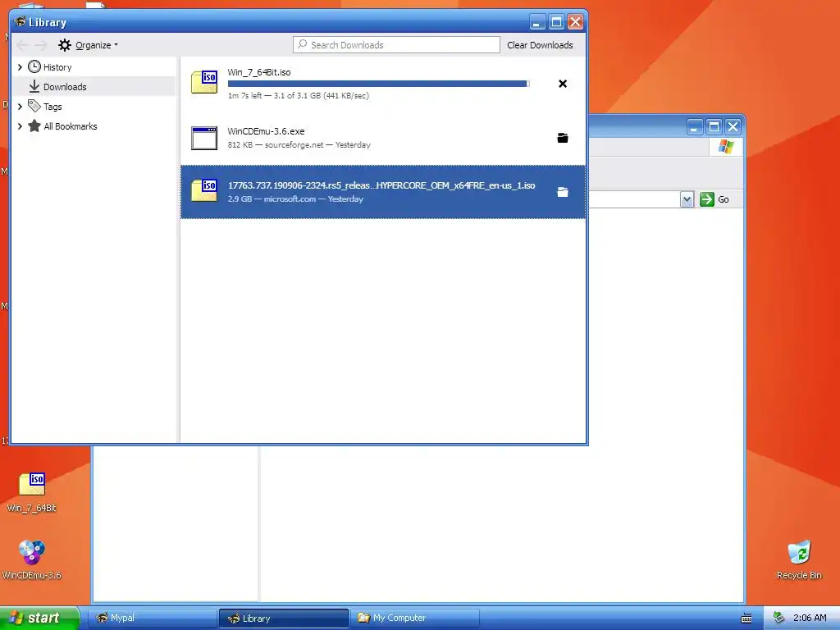Select the 17763.737 HYPERCORE iso file name
Screen dimensions: 840x630
(381, 185)
